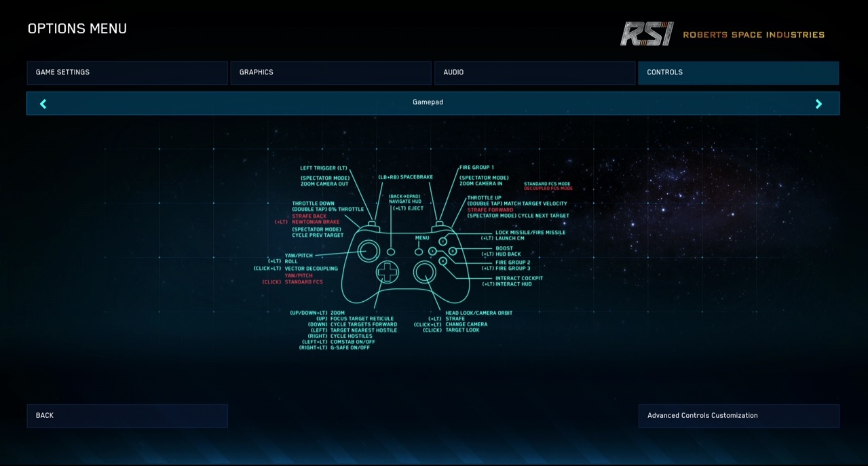868x466 pixels.
Task: Switch to the Graphics tab
Action: pyautogui.click(x=331, y=73)
